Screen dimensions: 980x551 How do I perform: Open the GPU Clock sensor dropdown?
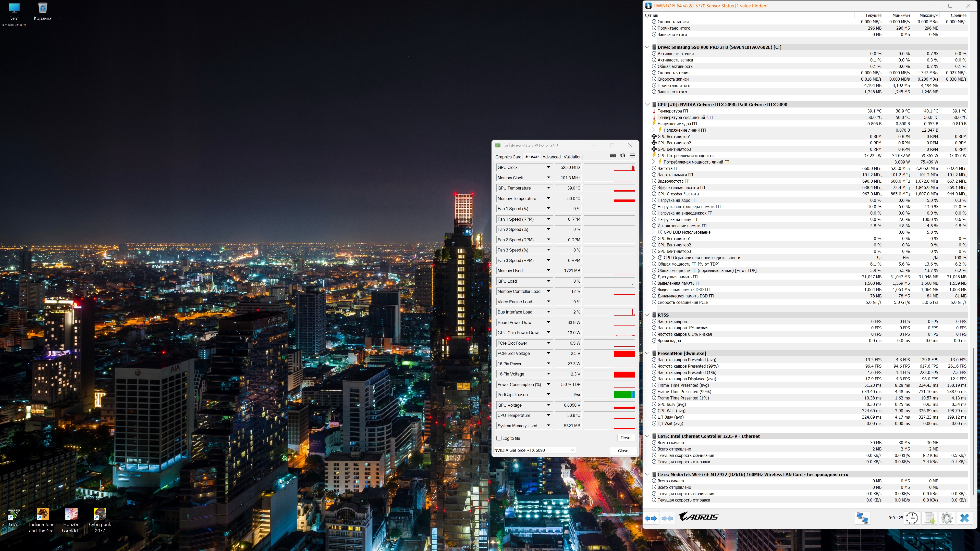click(x=548, y=167)
